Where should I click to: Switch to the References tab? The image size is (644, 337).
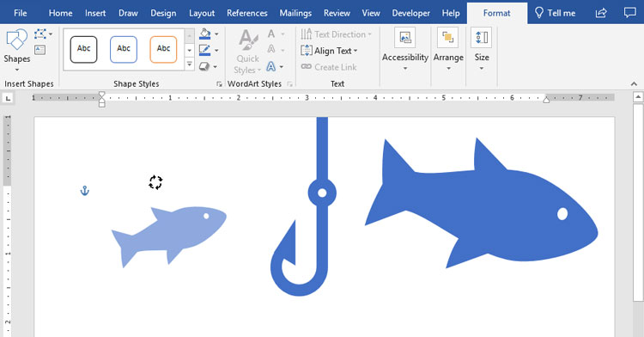[x=246, y=13]
